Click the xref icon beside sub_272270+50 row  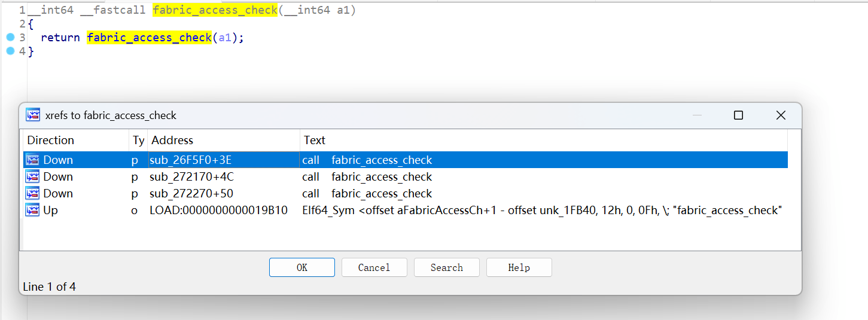point(33,193)
